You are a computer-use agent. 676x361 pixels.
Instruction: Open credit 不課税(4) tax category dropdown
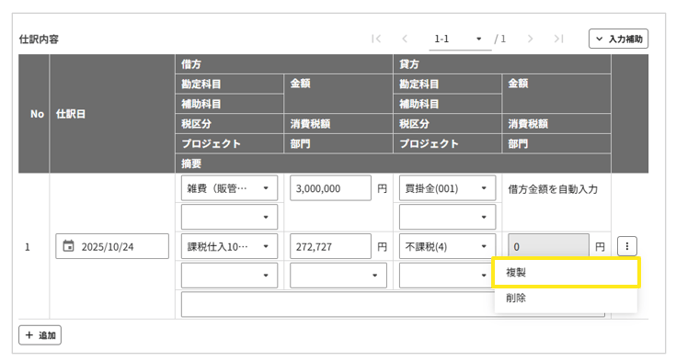pyautogui.click(x=448, y=246)
